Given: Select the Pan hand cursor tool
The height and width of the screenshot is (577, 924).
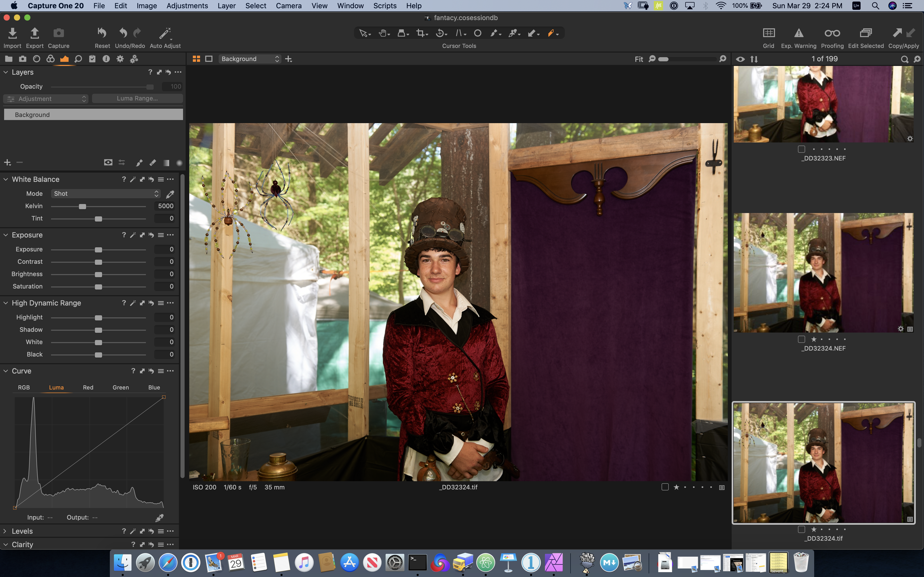Looking at the screenshot, I should [383, 33].
